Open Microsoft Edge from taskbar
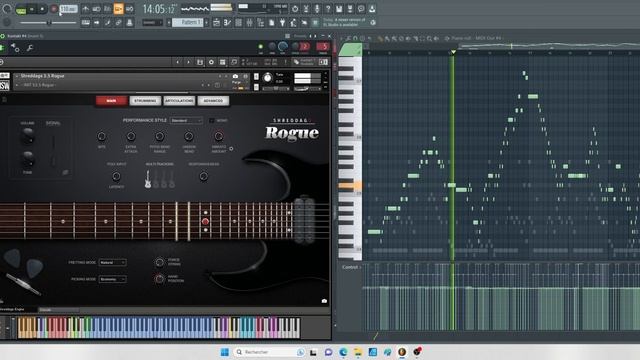The width and height of the screenshot is (640, 360). tap(343, 352)
